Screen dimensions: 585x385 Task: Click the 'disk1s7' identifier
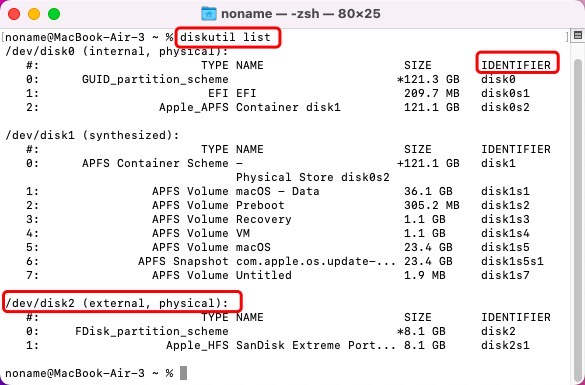(x=505, y=275)
